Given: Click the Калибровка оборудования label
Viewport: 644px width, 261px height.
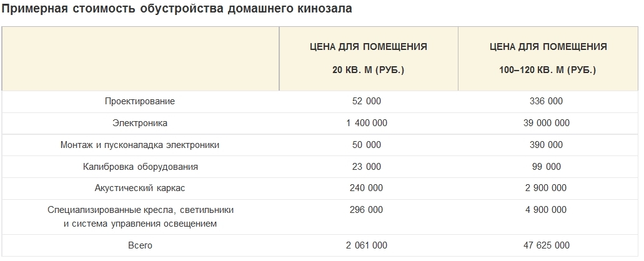Looking at the screenshot, I should point(140,167).
